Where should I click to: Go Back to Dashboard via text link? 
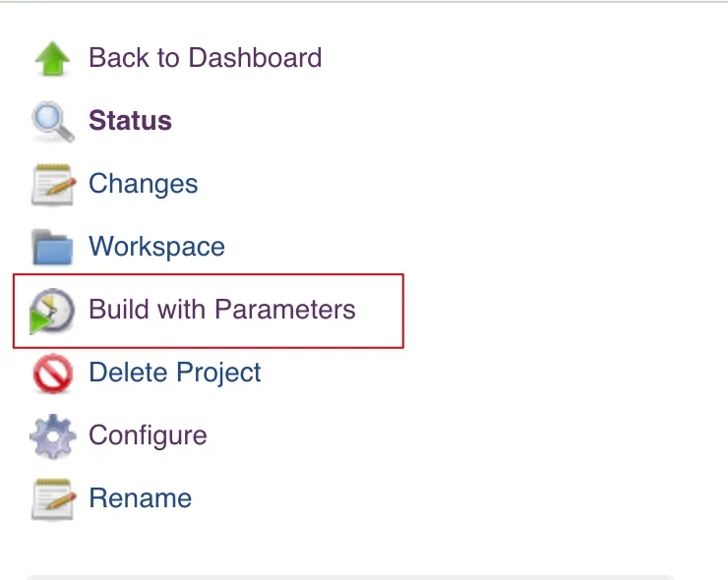pyautogui.click(x=206, y=58)
